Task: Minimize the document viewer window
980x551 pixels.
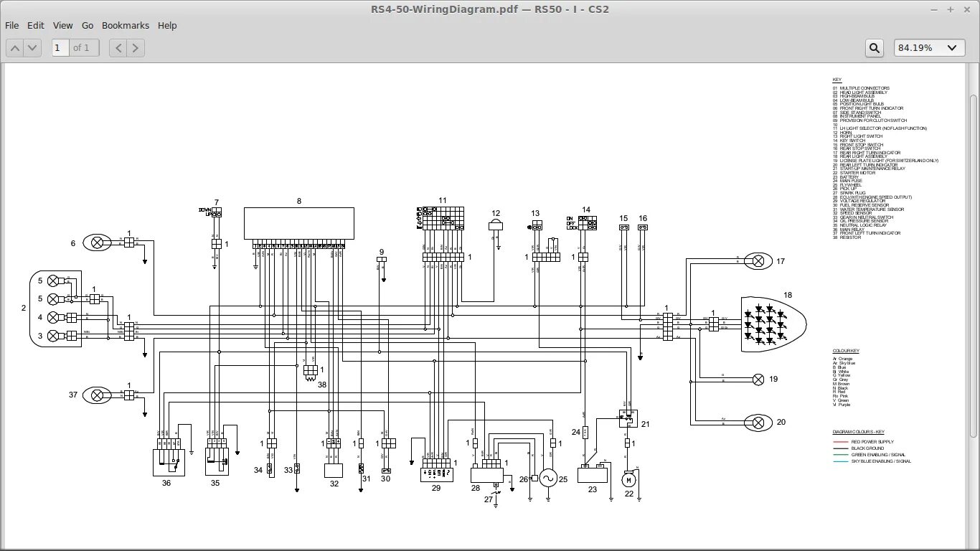Action: pyautogui.click(x=934, y=10)
